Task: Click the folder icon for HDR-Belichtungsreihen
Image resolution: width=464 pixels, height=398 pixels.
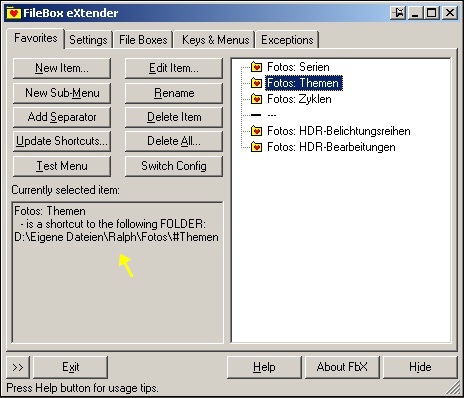Action: coord(256,131)
